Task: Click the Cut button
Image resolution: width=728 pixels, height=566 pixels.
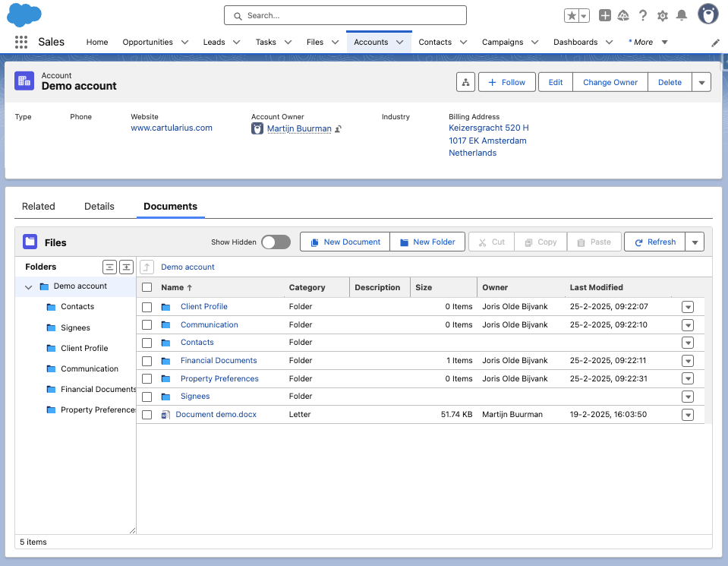Action: click(x=492, y=242)
